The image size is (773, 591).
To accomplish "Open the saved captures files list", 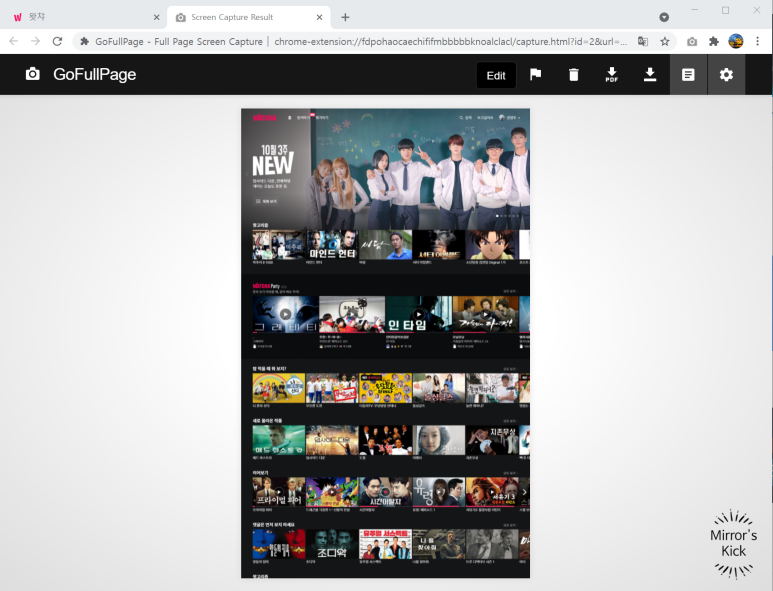I will (x=688, y=74).
